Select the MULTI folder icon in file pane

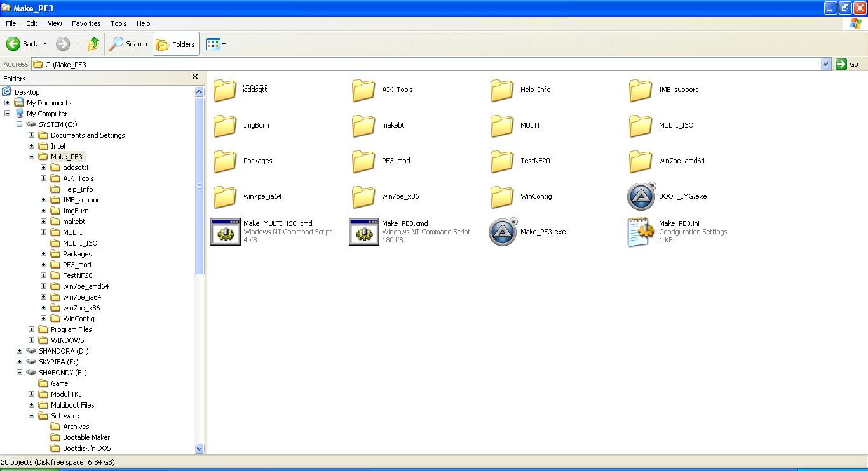(503, 125)
